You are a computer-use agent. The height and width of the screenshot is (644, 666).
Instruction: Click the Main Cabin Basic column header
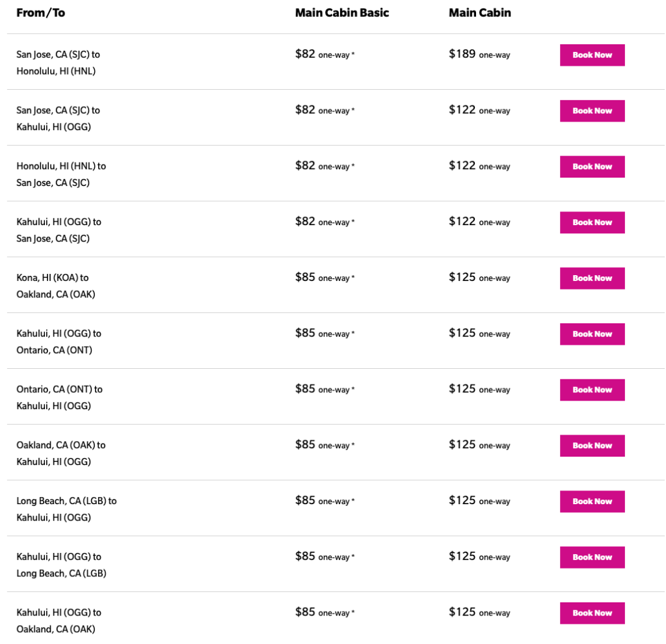[x=342, y=13]
